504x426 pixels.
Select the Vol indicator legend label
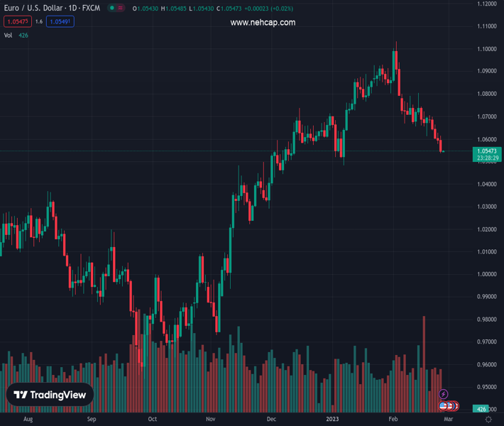point(9,35)
